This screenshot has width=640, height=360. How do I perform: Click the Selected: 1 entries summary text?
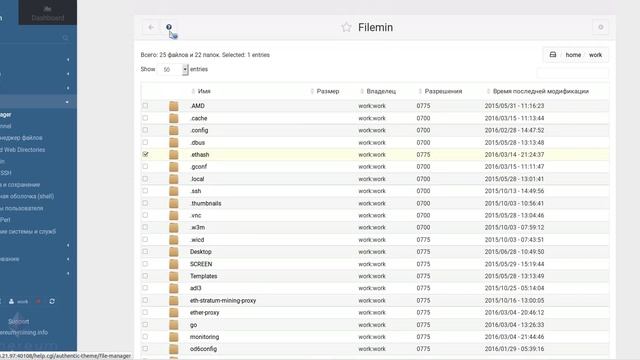click(x=246, y=55)
